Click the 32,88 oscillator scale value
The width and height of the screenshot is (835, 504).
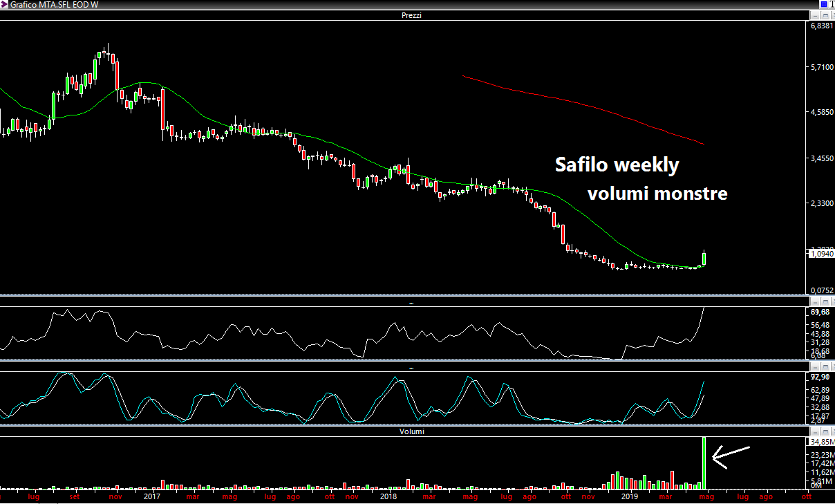pos(820,407)
